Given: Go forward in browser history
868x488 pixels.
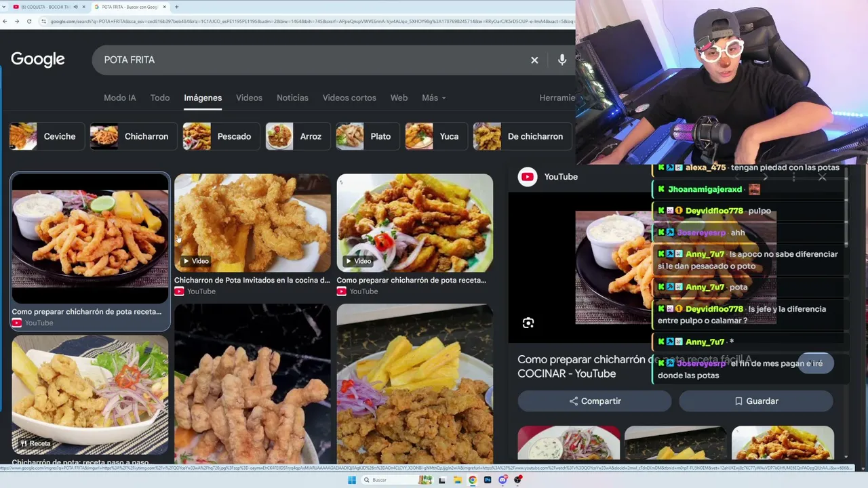Looking at the screenshot, I should [x=17, y=21].
